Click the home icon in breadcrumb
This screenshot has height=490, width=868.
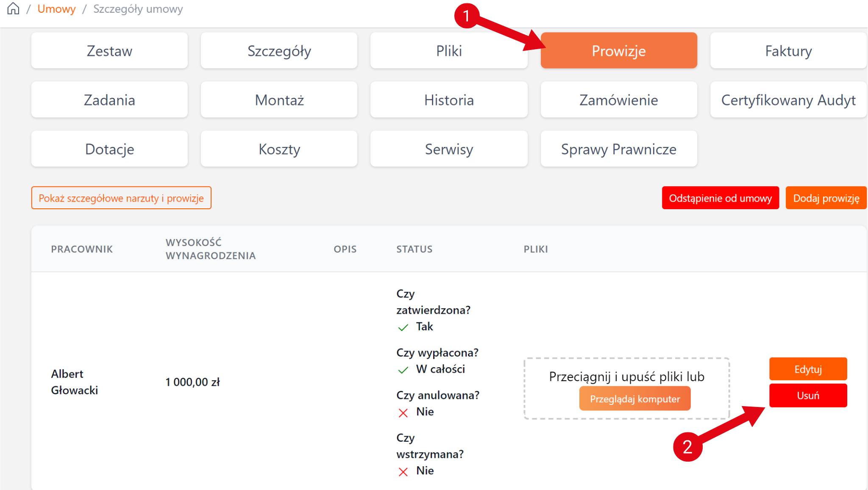(14, 8)
